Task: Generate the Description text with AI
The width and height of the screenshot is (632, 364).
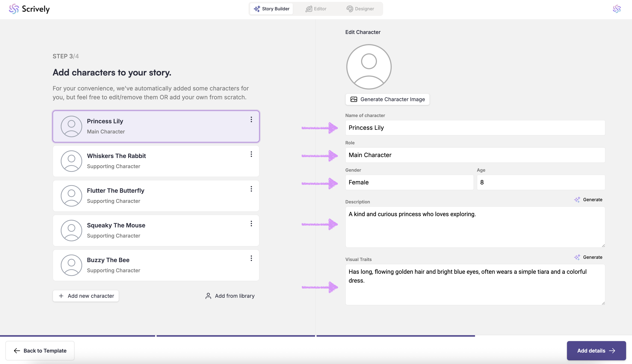Action: click(x=588, y=200)
